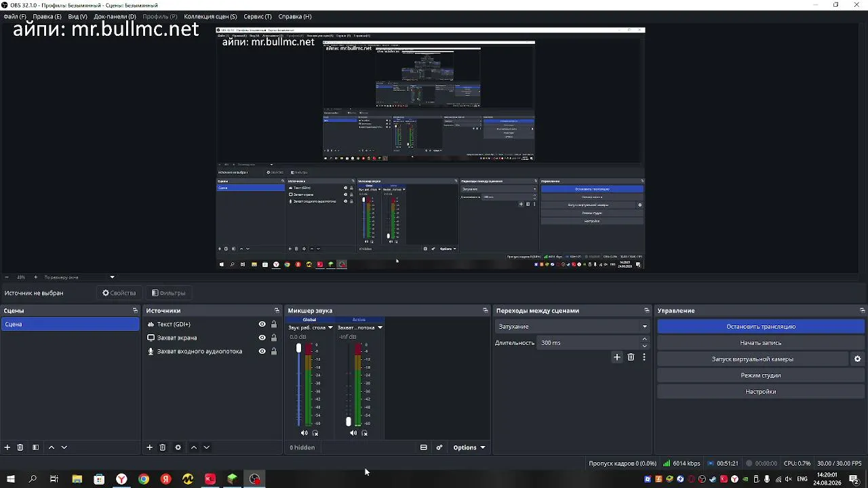The width and height of the screenshot is (868, 488).
Task: Move the scene up in Scenes panel
Action: [x=52, y=447]
